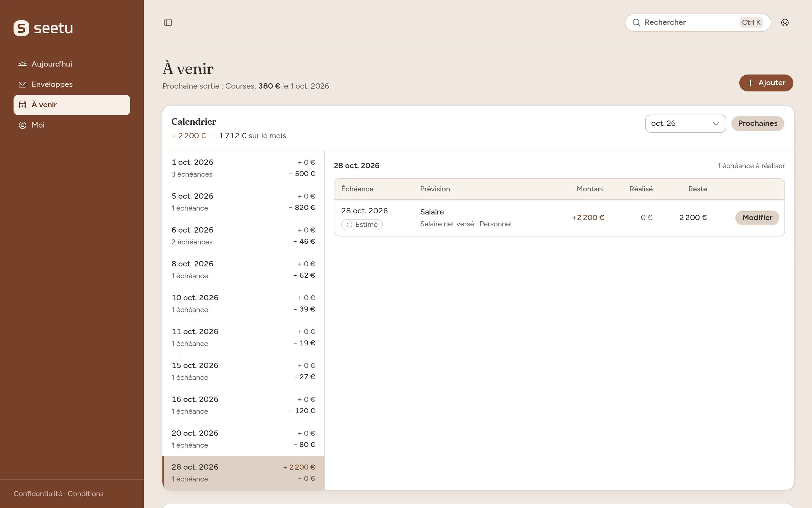Click the Échéance column header
The height and width of the screenshot is (508, 812).
[357, 189]
